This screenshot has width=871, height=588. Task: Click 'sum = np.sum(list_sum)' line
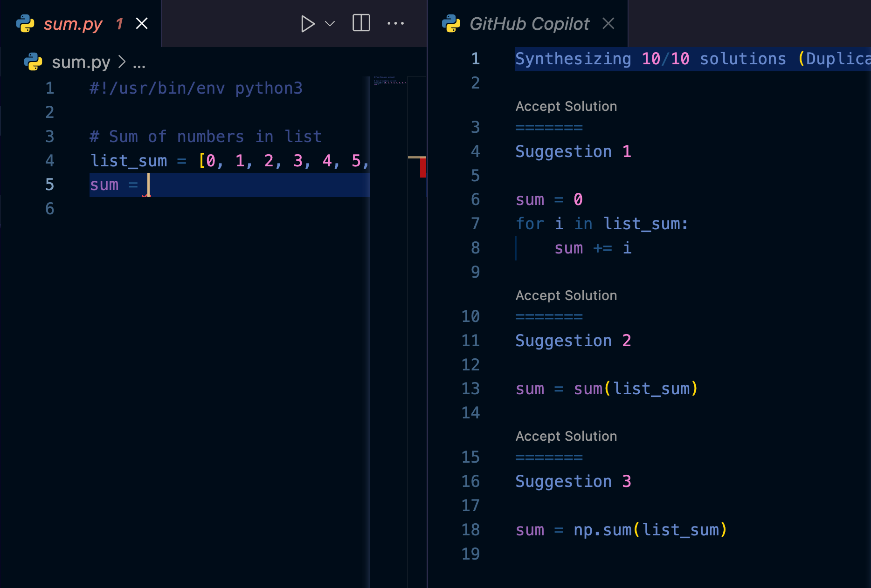point(621,530)
